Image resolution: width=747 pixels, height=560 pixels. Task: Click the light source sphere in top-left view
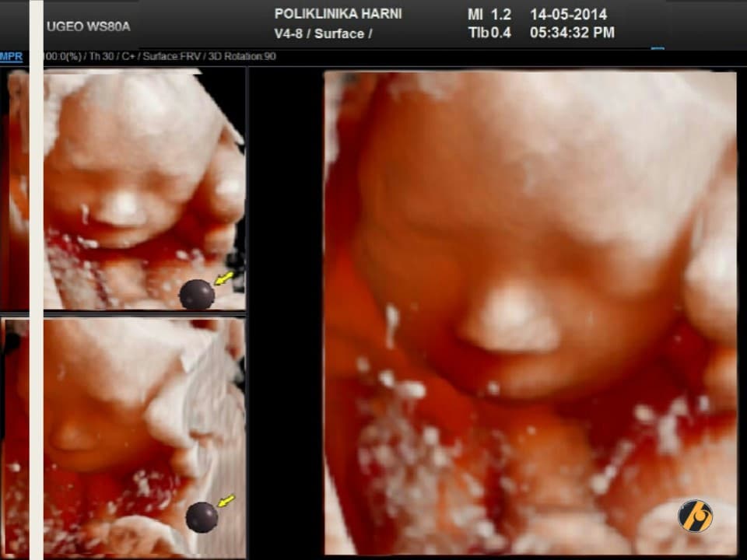pos(197,295)
